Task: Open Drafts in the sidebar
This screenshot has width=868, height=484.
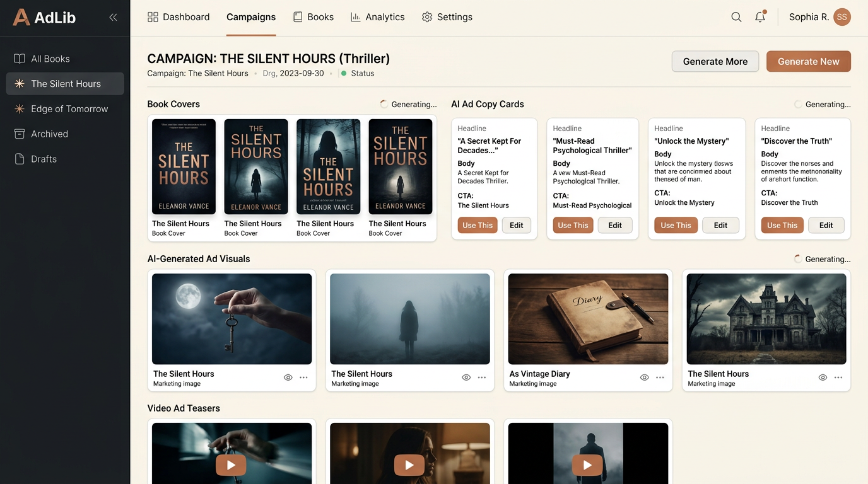Action: tap(44, 159)
